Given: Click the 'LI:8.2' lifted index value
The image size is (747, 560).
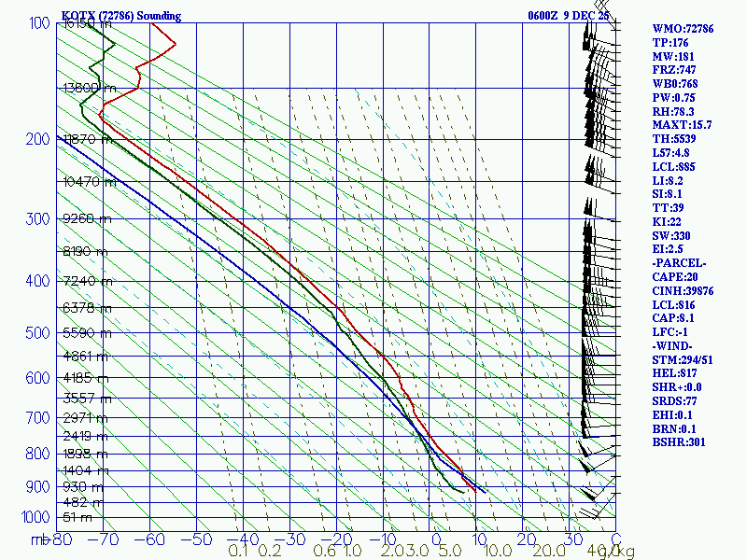Looking at the screenshot, I should pyautogui.click(x=668, y=181).
